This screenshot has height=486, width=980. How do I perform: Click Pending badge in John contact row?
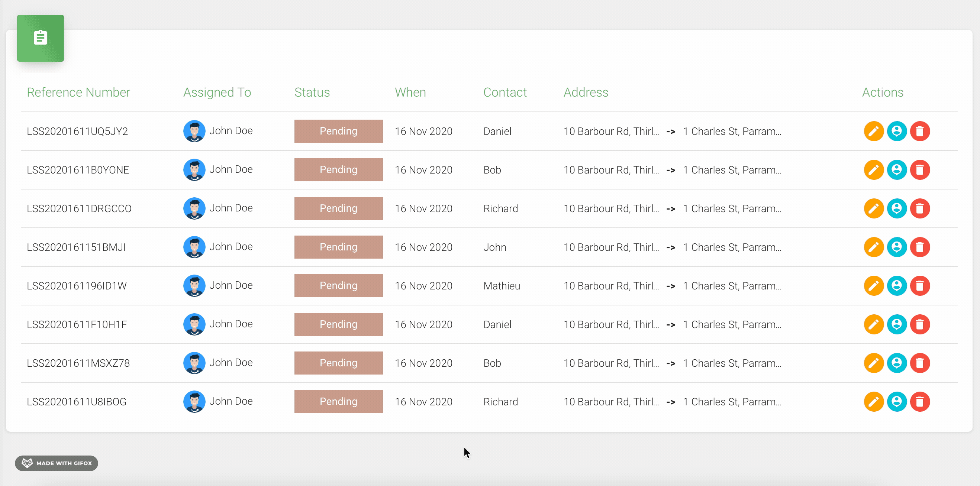click(339, 247)
